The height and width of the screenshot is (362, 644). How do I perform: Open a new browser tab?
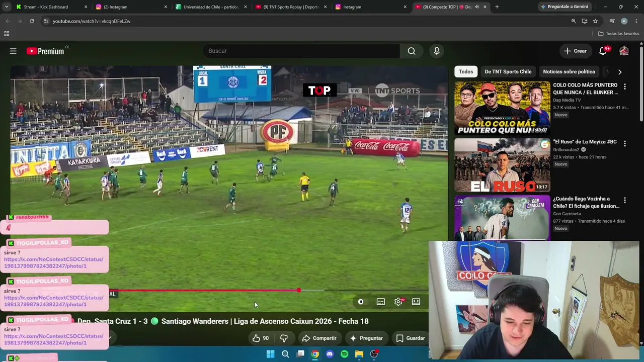point(497,7)
